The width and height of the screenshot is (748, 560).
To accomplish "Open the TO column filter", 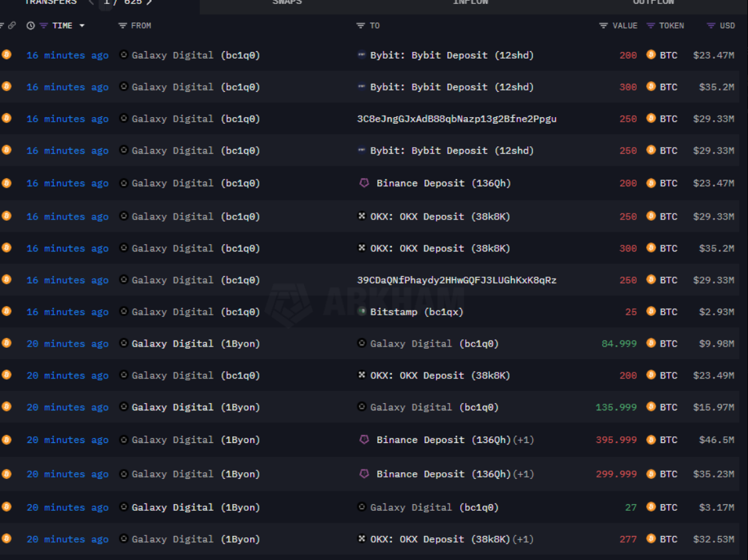I will point(360,26).
